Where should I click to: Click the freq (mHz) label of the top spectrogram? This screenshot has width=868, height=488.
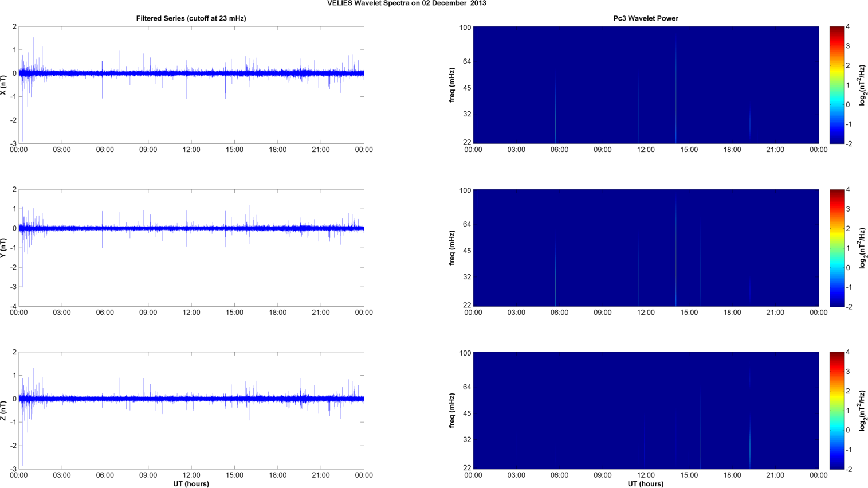452,85
